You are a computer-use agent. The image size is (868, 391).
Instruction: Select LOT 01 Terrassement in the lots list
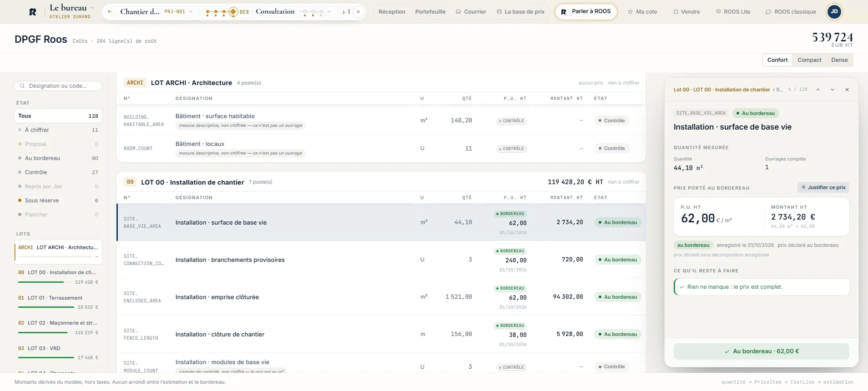58,302
